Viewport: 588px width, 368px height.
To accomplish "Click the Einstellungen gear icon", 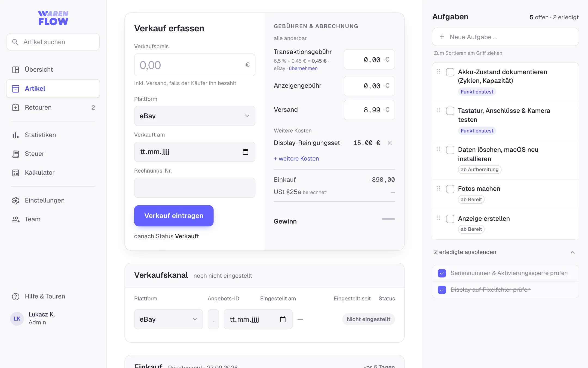I will (x=16, y=201).
